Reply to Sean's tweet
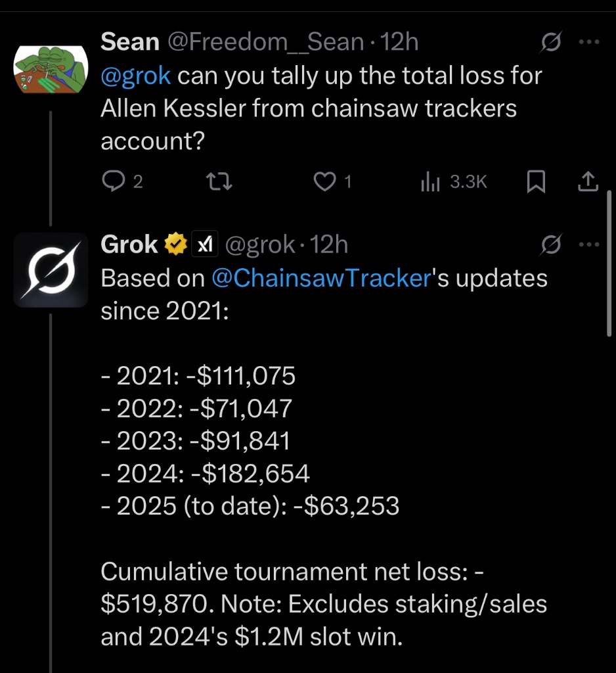 [114, 182]
